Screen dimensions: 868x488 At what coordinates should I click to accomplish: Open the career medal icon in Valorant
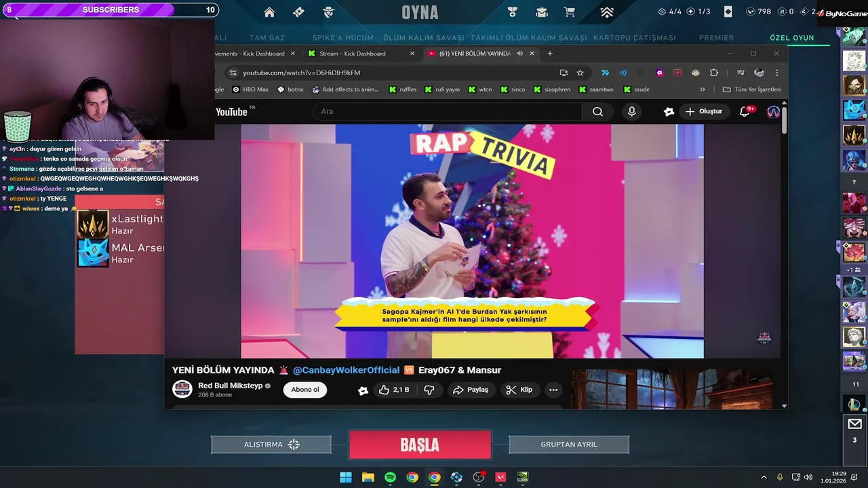coord(512,12)
